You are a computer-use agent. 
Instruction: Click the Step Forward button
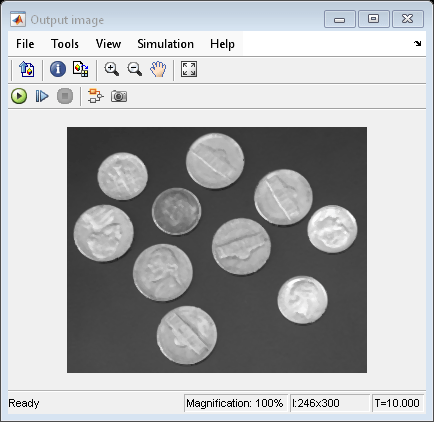(x=42, y=96)
